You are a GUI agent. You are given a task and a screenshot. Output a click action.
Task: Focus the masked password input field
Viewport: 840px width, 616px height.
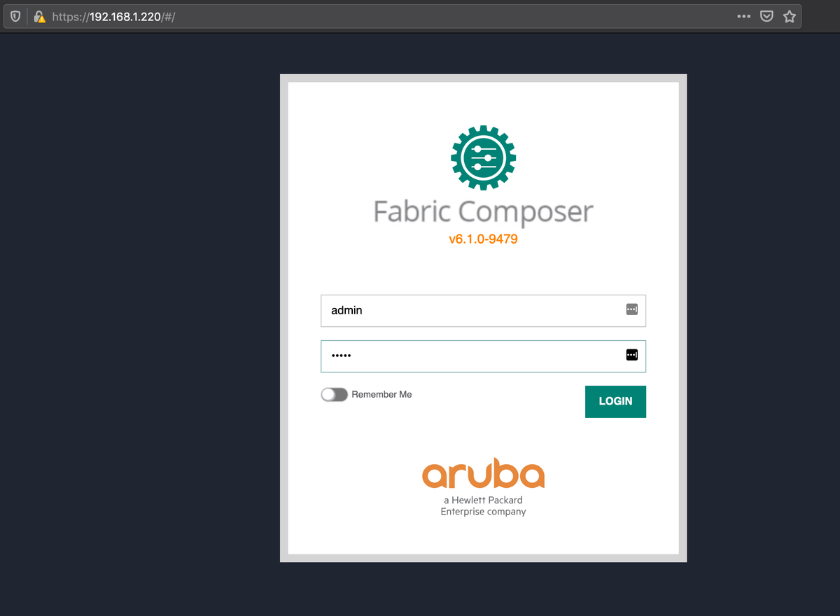tap(469, 356)
